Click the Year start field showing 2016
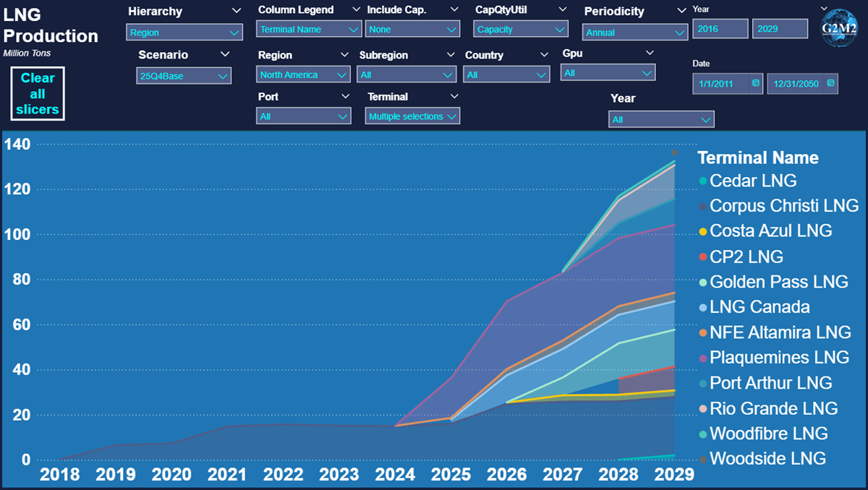 point(720,29)
